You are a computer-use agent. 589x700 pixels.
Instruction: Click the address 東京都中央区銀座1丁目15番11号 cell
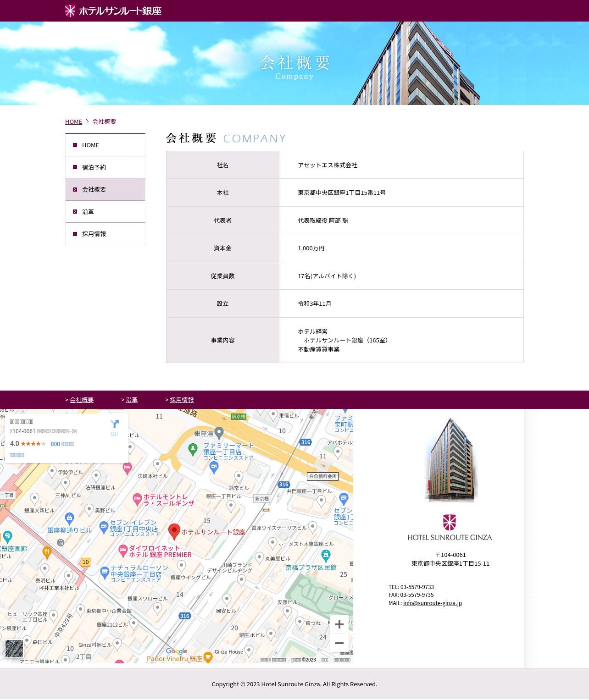click(401, 193)
